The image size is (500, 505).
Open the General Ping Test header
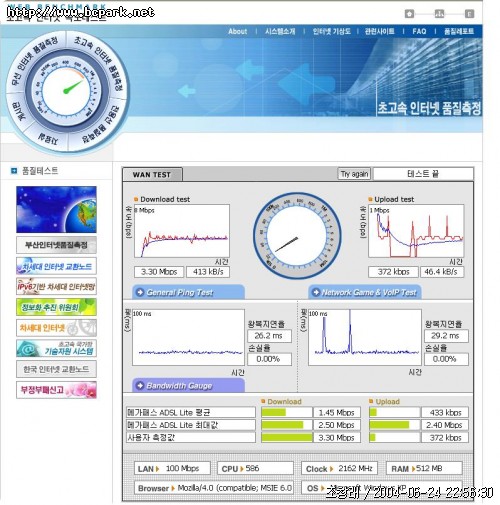point(188,292)
